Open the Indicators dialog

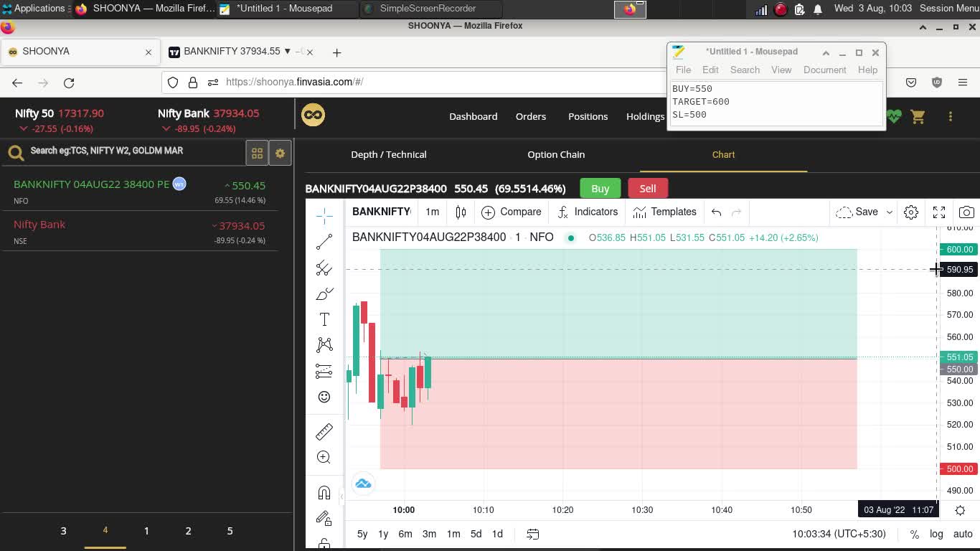[588, 212]
